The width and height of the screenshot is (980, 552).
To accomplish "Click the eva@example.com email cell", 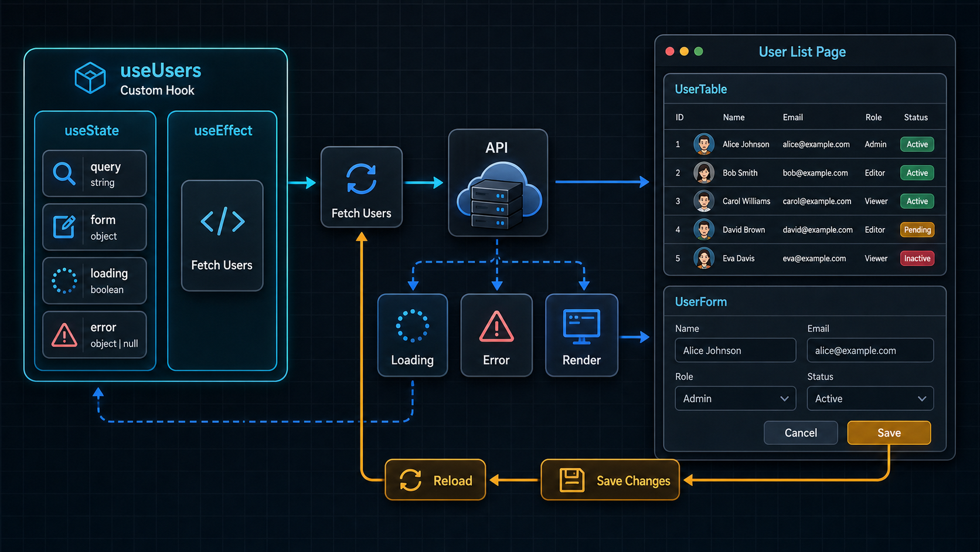I will coord(814,259).
